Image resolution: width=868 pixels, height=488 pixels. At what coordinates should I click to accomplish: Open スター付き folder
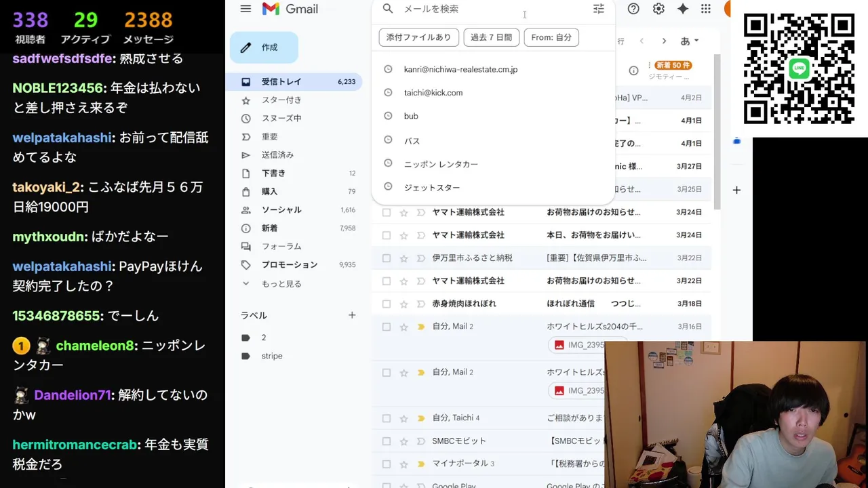294,100
